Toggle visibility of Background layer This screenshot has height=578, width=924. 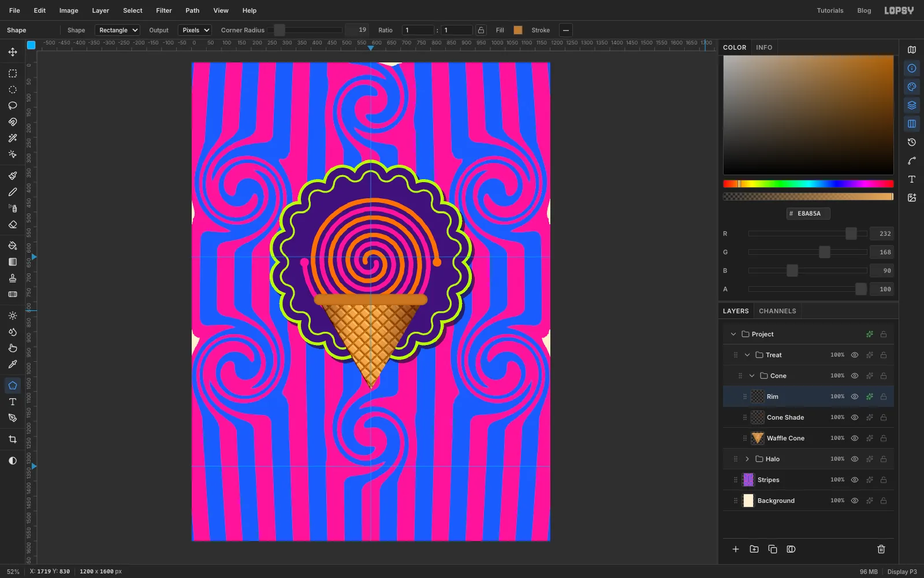click(855, 501)
